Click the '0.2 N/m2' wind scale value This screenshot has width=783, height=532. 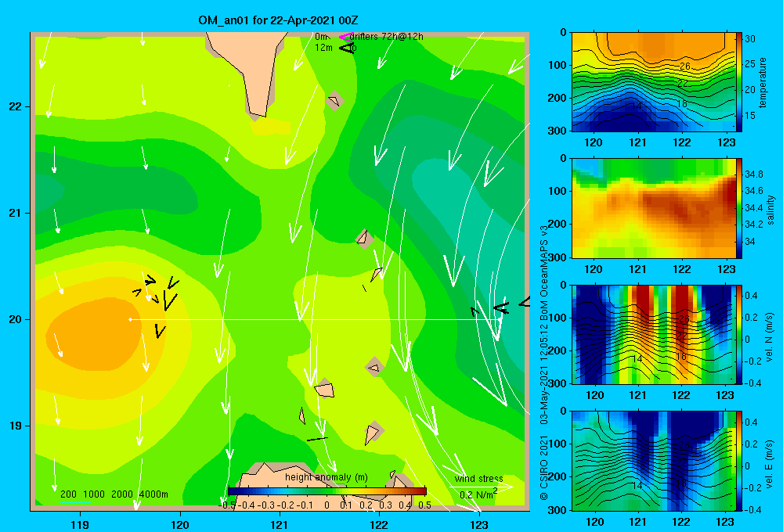pyautogui.click(x=478, y=494)
